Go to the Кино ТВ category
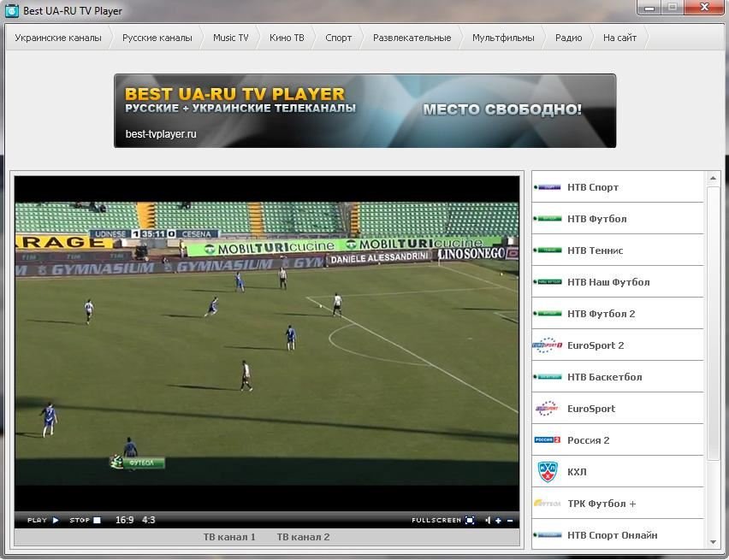This screenshot has height=560, width=729. (x=287, y=38)
